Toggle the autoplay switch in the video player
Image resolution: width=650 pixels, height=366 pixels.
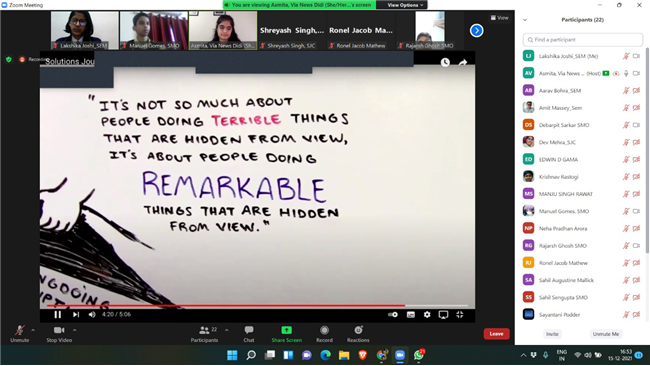click(393, 315)
